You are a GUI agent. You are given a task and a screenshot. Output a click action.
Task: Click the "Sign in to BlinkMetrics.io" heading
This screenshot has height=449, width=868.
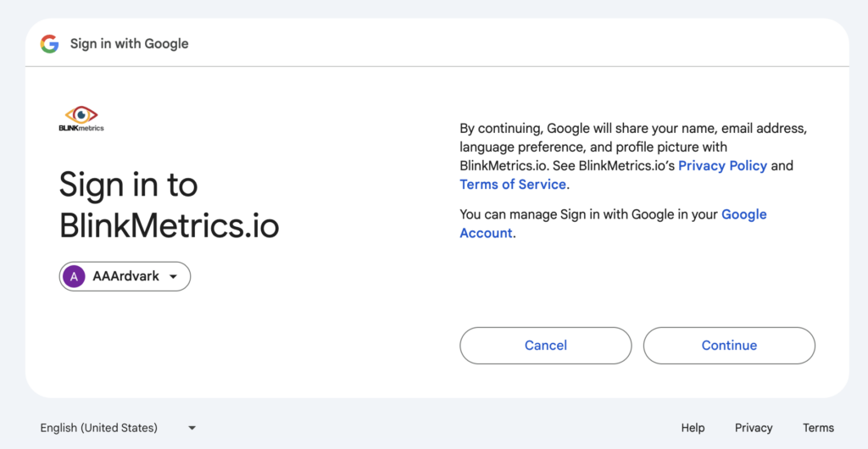click(169, 205)
